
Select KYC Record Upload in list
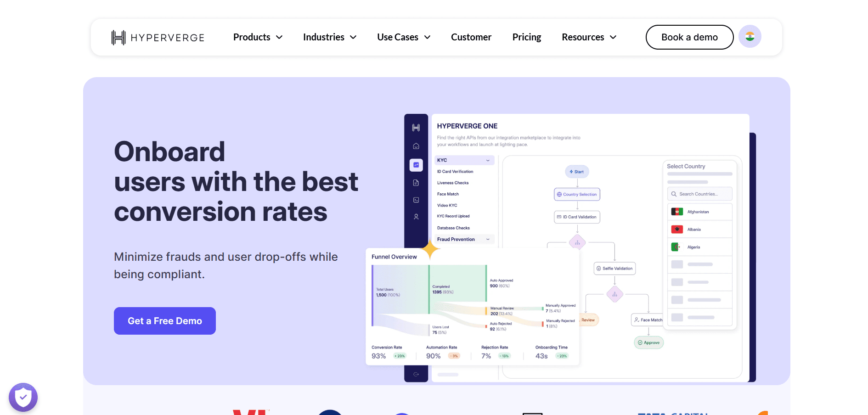(453, 216)
